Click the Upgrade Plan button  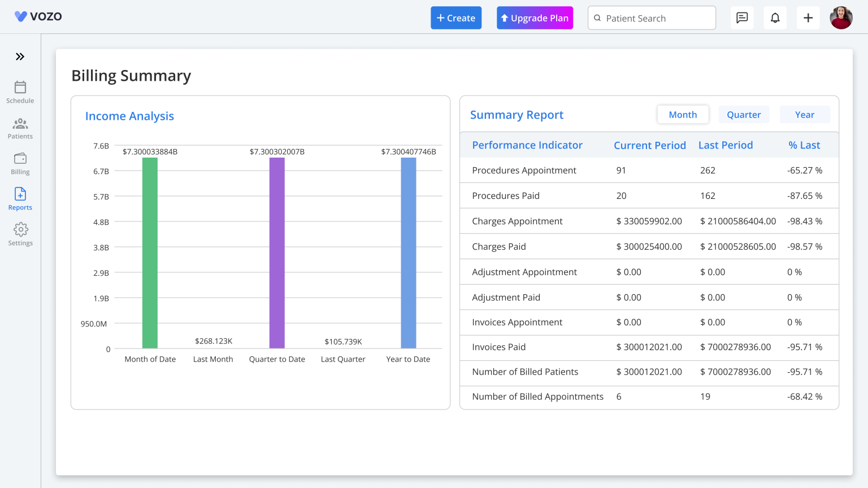point(535,18)
